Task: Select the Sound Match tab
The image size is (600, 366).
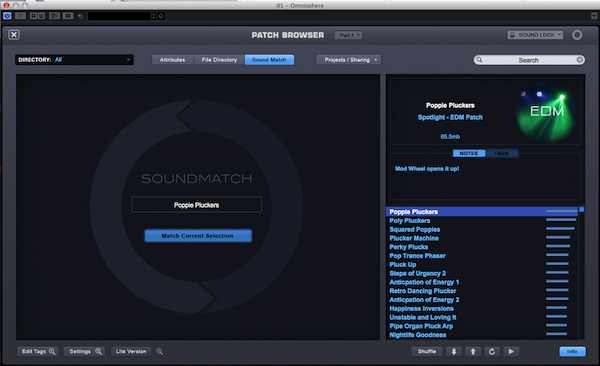Action: point(269,60)
